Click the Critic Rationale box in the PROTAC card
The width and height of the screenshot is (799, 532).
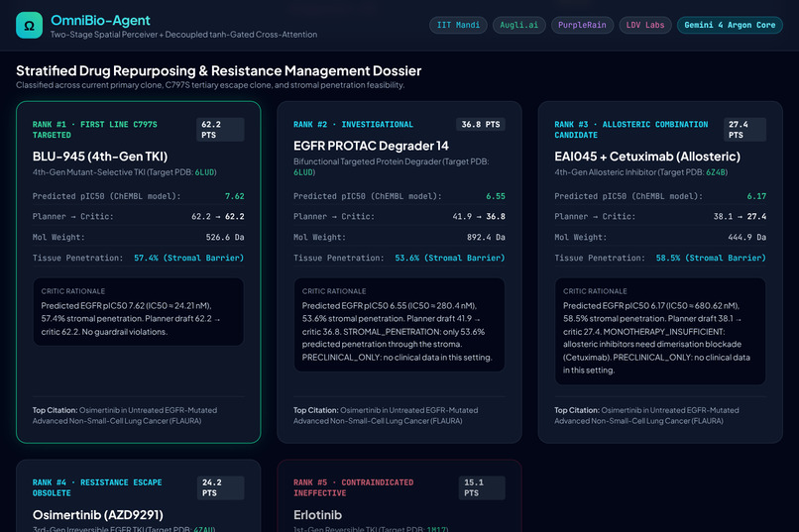[x=399, y=324]
